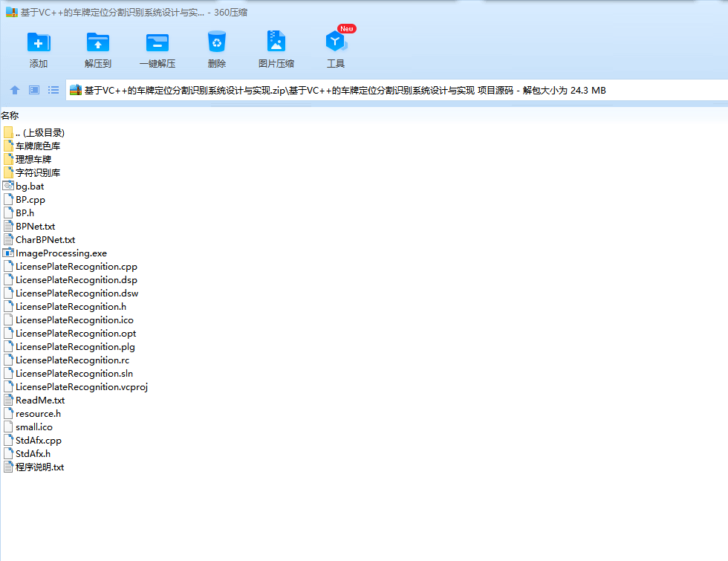Click the 360压缩 app icon in title bar
This screenshot has height=561, width=728.
tap(11, 12)
